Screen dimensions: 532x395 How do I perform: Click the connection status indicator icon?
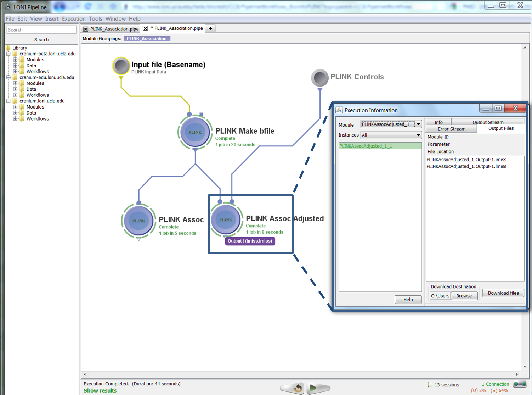tap(520, 384)
